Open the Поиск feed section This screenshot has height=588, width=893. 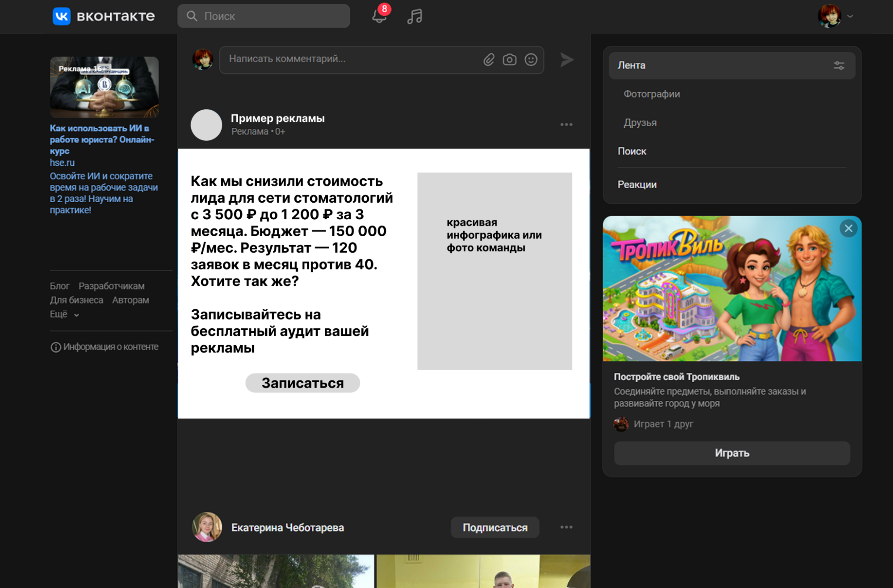[x=632, y=151]
